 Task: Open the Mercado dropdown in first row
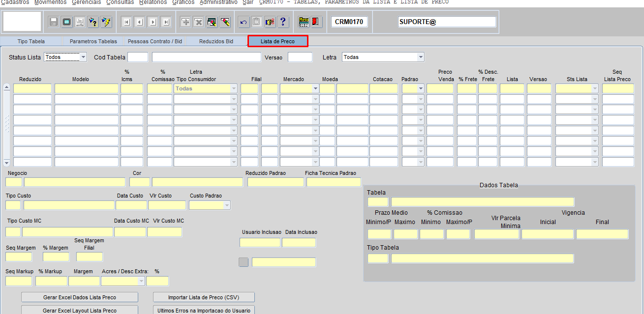point(315,88)
